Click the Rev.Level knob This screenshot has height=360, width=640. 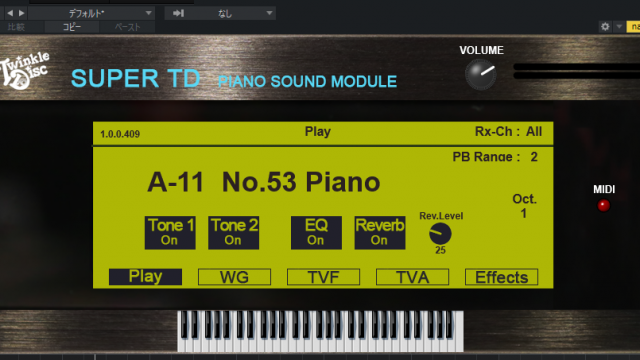pyautogui.click(x=440, y=234)
